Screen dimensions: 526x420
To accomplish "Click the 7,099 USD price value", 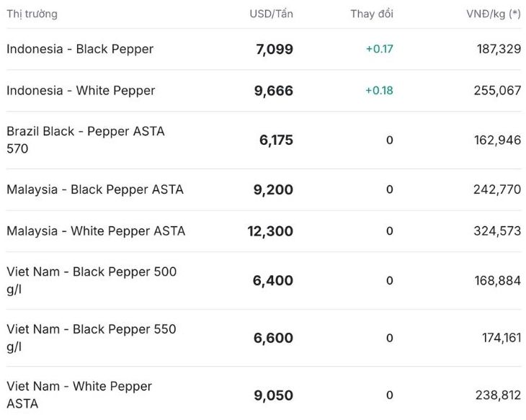I will point(275,49).
